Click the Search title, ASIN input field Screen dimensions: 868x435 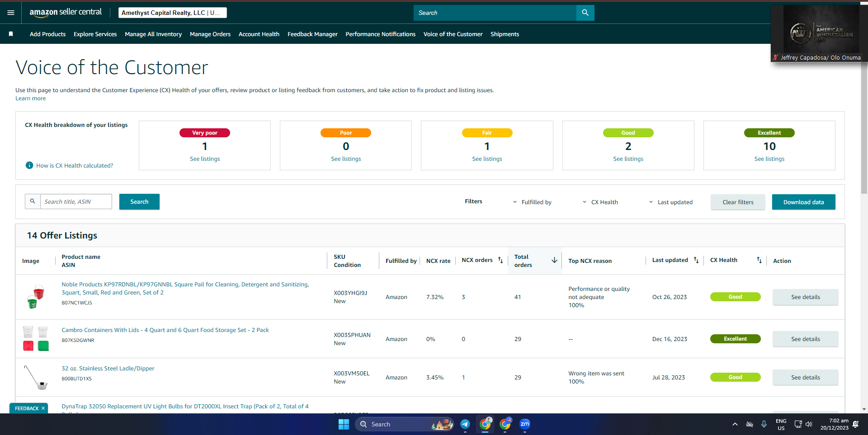coord(76,201)
